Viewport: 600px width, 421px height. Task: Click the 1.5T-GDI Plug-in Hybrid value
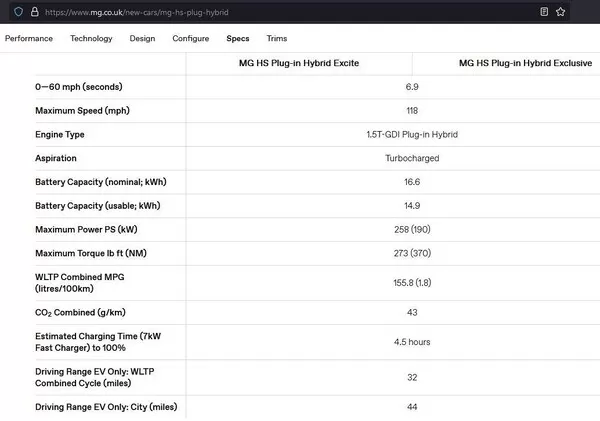click(x=412, y=134)
